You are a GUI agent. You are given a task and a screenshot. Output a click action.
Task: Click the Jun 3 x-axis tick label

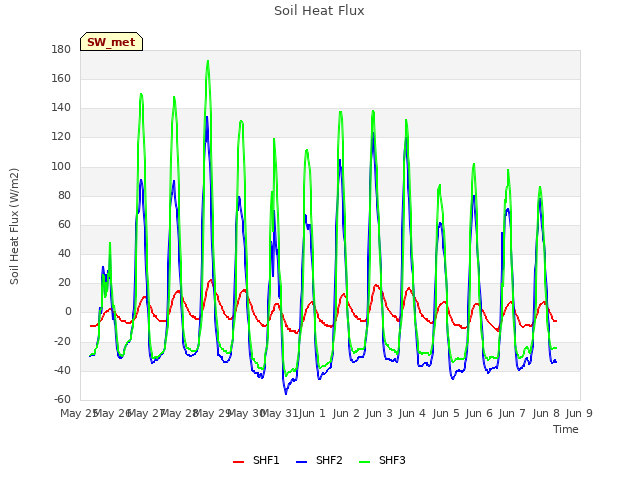379,413
